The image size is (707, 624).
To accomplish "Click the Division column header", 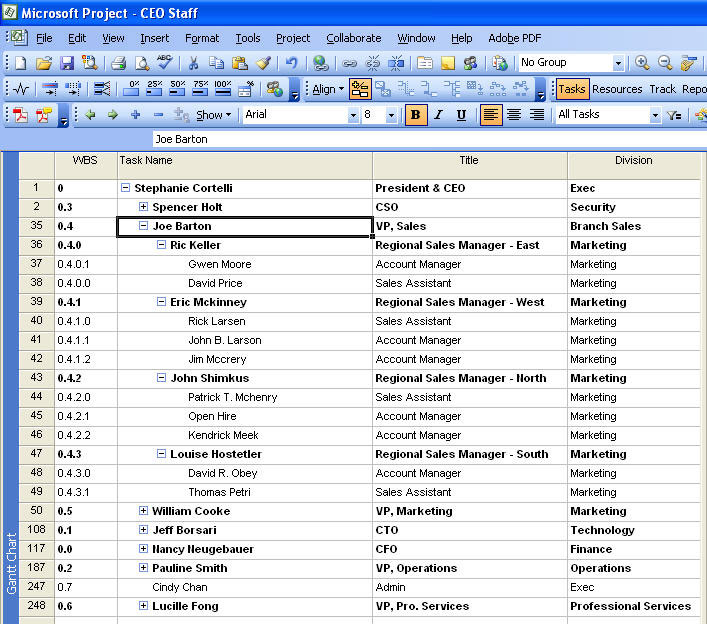I will 634,165.
